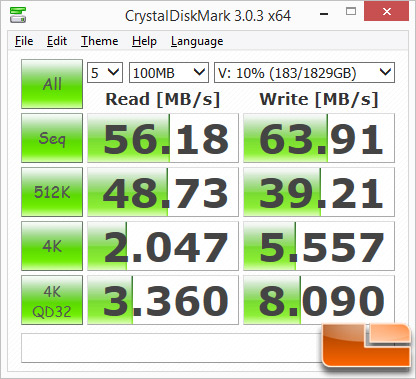Expand the drive dropdown showing V: 10%

304,72
